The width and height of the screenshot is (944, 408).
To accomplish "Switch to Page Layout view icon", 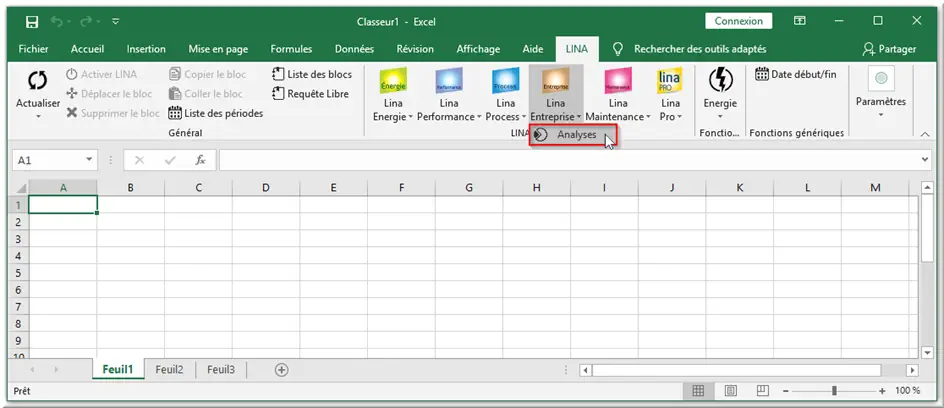I will click(x=730, y=391).
